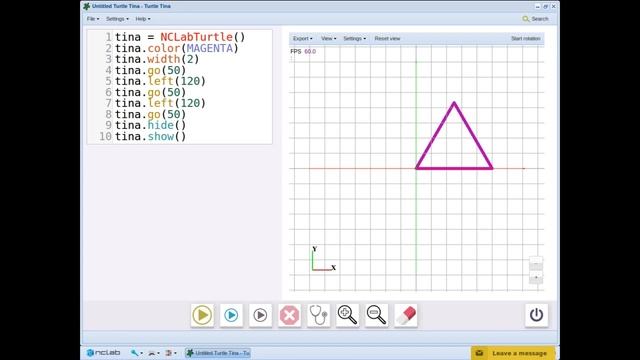640x360 pixels.
Task: Click the turtle icon in title bar
Action: click(x=87, y=6)
